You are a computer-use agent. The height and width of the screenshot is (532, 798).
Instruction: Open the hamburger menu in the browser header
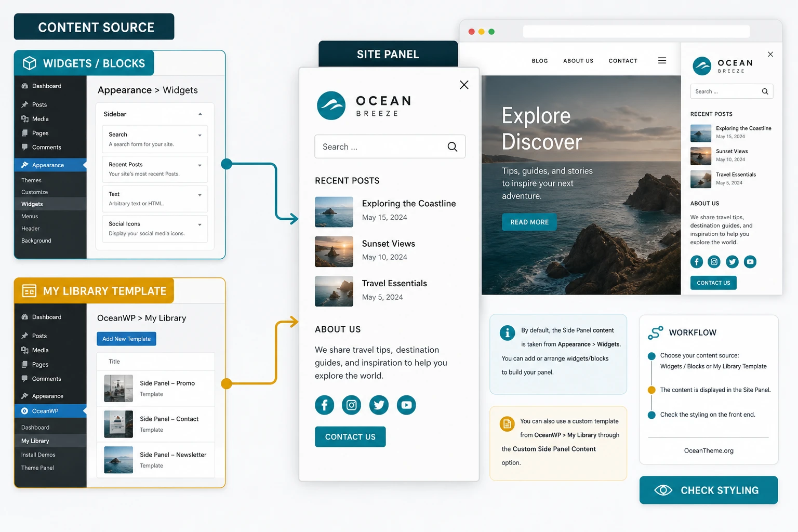tap(662, 61)
